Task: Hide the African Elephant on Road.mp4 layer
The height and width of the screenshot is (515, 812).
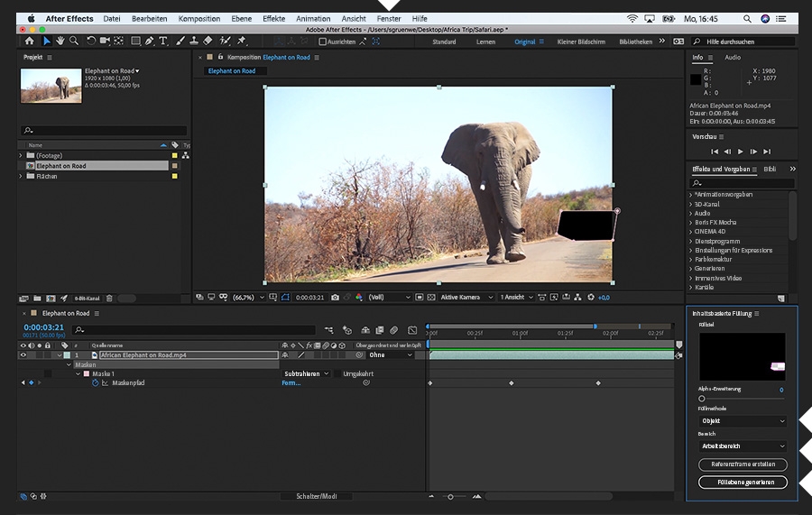Action: (x=23, y=355)
